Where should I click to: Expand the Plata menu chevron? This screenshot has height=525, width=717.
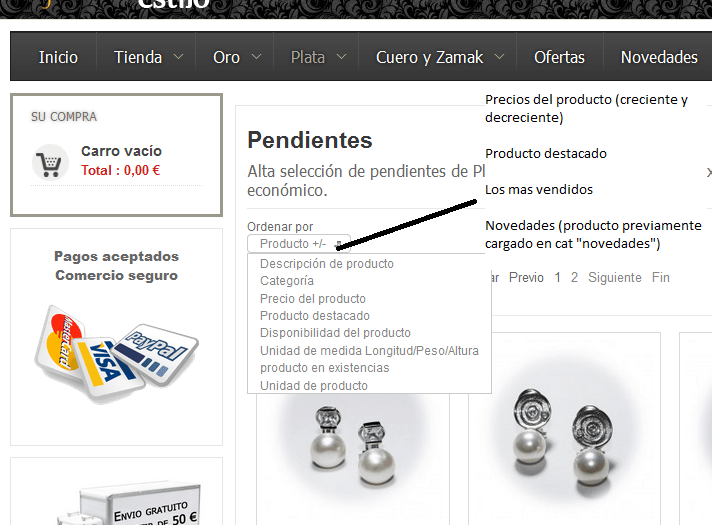click(x=342, y=57)
